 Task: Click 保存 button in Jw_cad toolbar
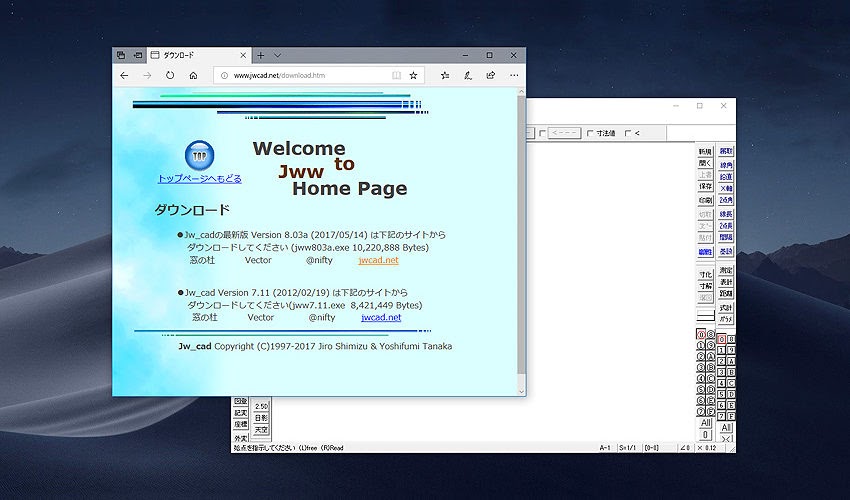point(705,186)
